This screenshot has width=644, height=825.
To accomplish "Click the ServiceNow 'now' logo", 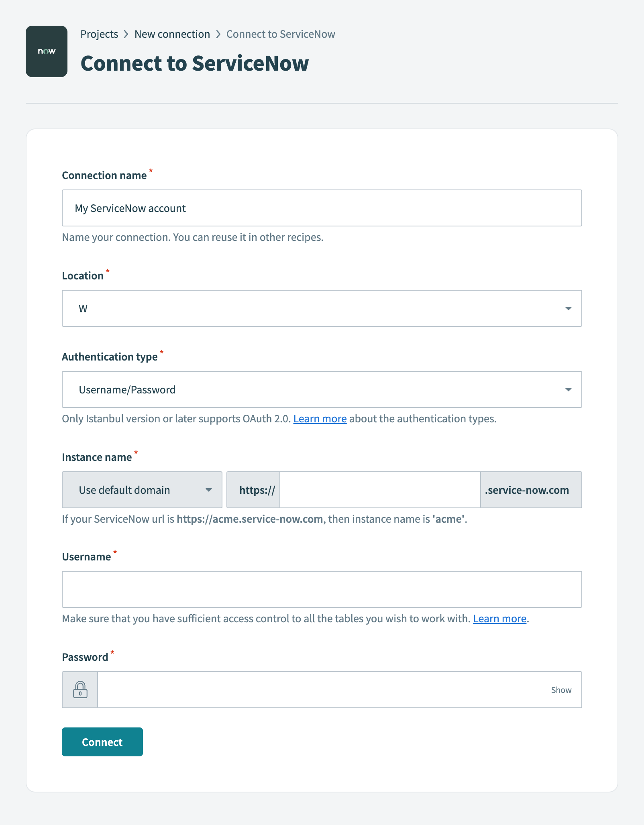I will click(x=46, y=51).
